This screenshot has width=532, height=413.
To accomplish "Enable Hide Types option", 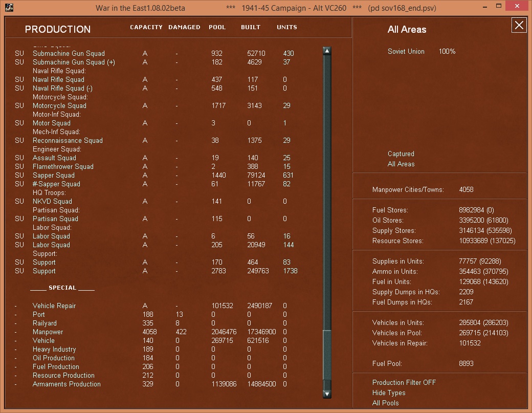I will click(x=388, y=393).
